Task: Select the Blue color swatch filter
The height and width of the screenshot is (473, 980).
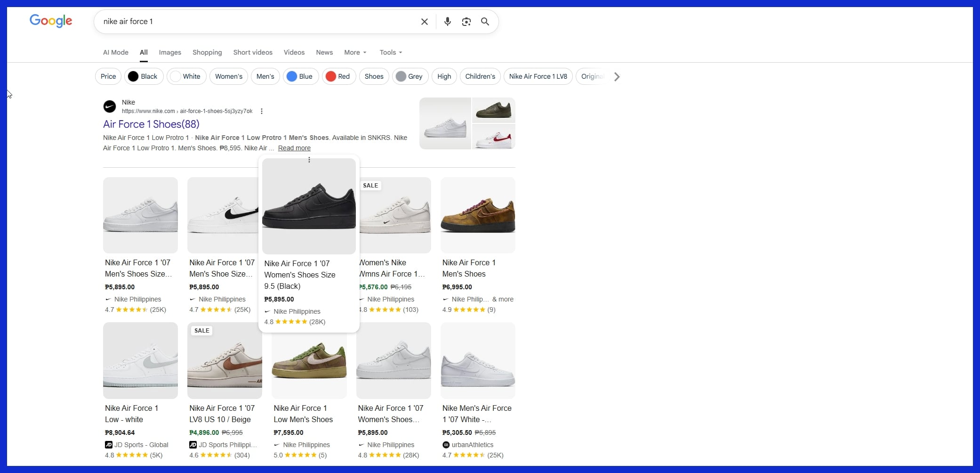Action: click(293, 76)
